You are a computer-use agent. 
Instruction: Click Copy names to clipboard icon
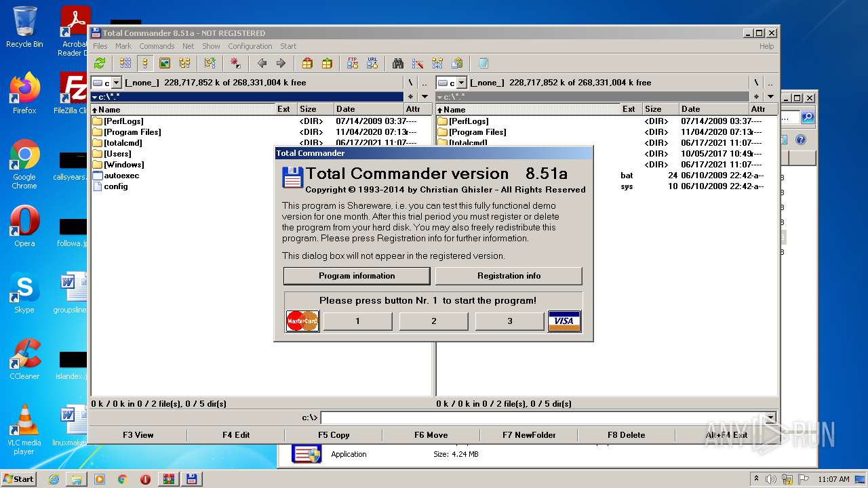click(x=457, y=63)
